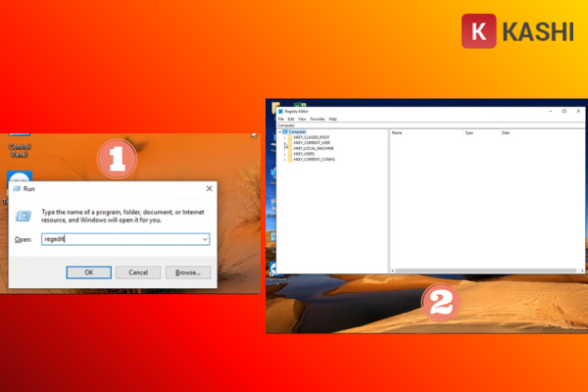Viewport: 588px width, 392px height.
Task: Expand HKEY_CLASSES_ROOT chevron
Action: point(285,137)
